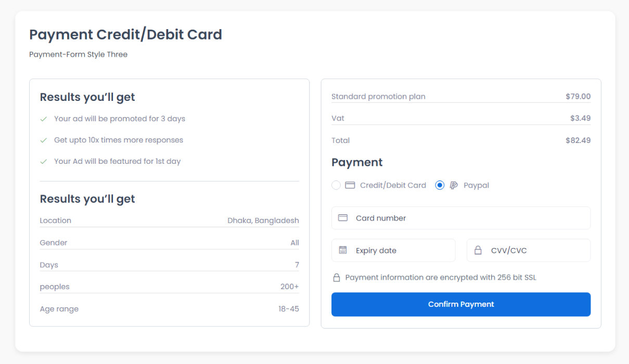Click the padlock icon in CVV/CVC field
629x364 pixels.
pyautogui.click(x=478, y=250)
